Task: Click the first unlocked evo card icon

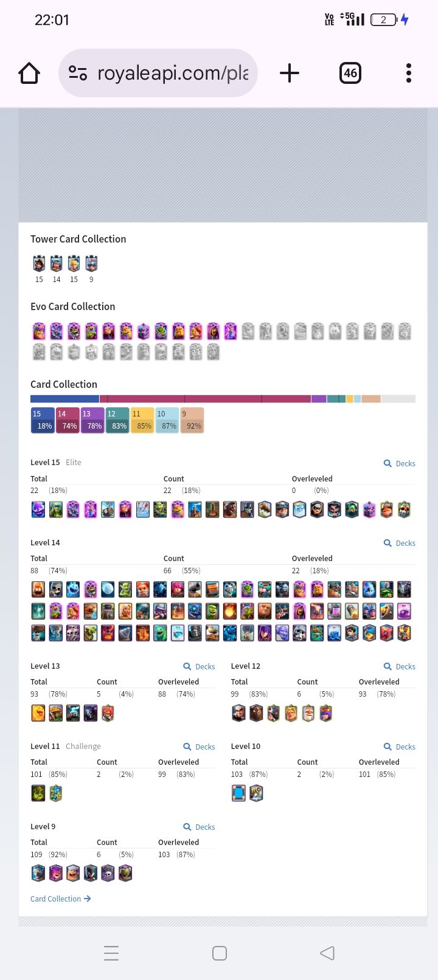Action: click(39, 331)
